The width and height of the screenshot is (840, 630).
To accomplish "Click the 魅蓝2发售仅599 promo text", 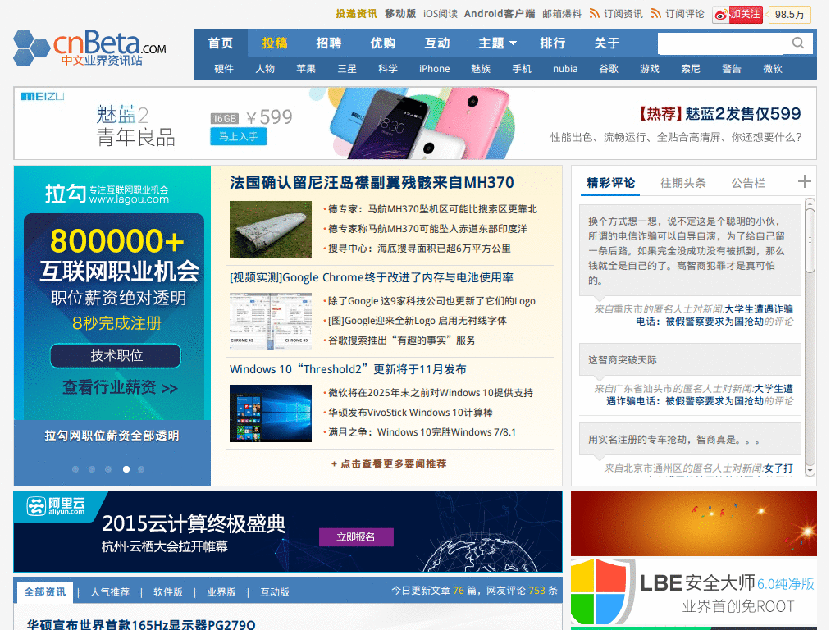I will point(719,113).
